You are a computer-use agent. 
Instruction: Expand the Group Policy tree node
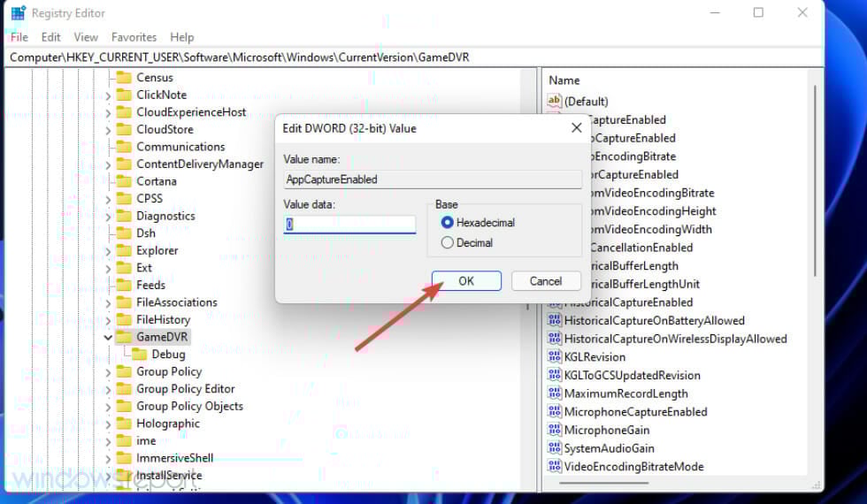point(108,372)
